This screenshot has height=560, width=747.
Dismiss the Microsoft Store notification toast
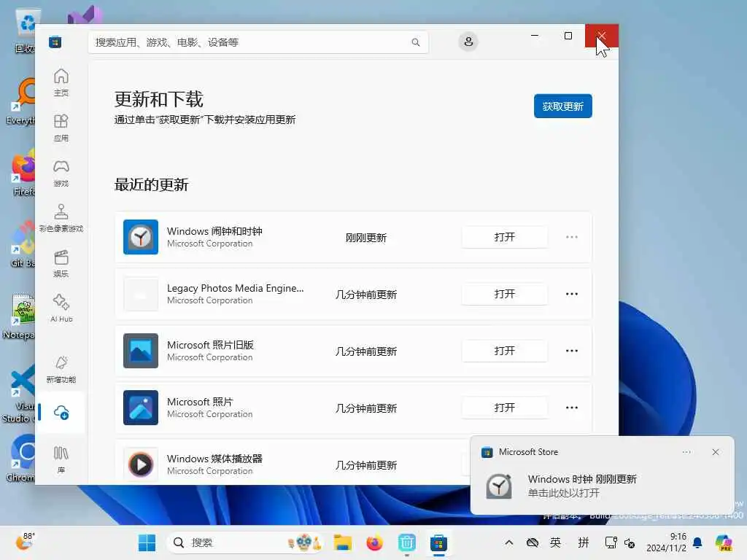715,452
